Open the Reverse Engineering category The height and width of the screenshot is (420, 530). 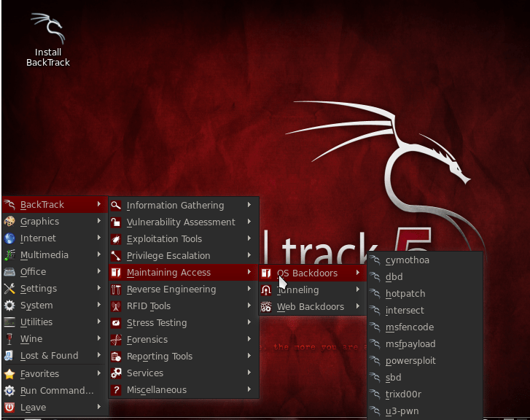pyautogui.click(x=184, y=289)
